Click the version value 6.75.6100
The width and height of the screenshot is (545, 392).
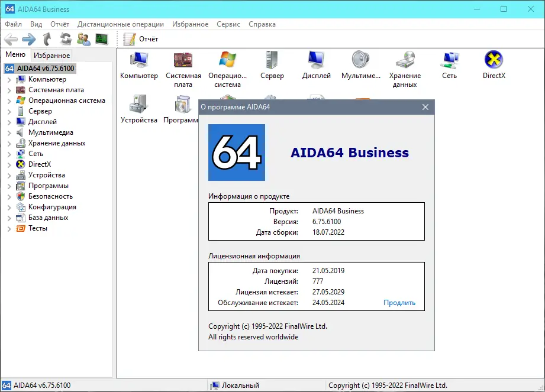coord(327,222)
